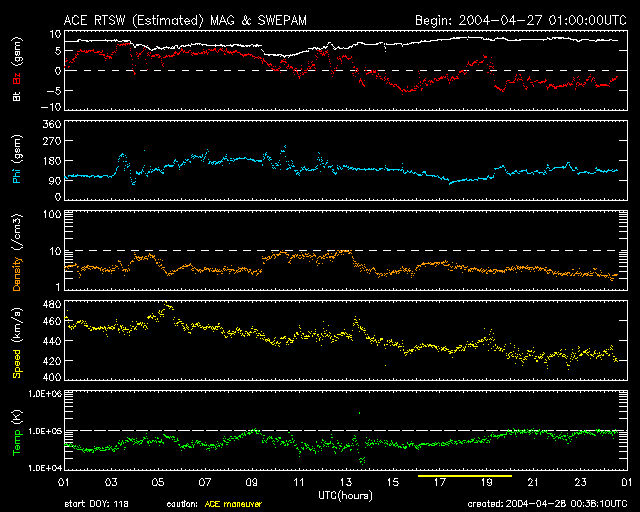Click the 'Speed (km/s)' axis label
This screenshot has width=640, height=512.
click(x=17, y=343)
